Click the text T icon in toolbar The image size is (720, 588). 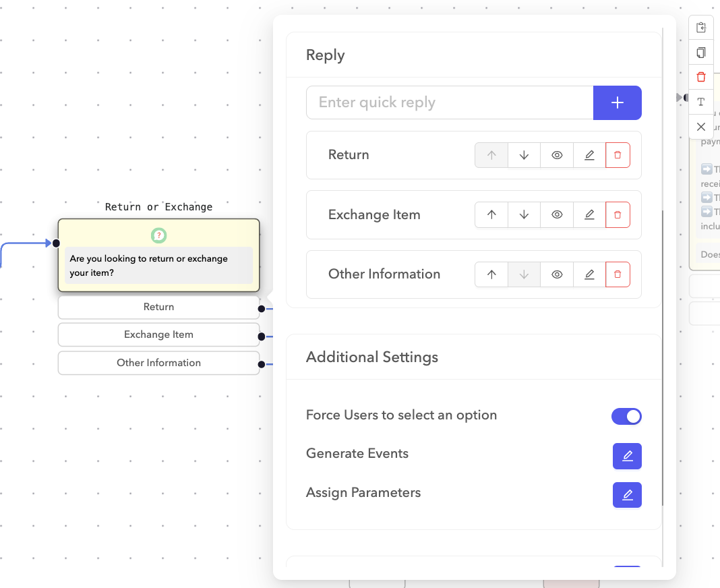(x=701, y=102)
